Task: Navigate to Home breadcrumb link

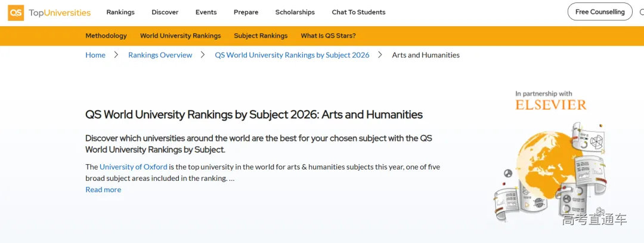Action: [95, 55]
